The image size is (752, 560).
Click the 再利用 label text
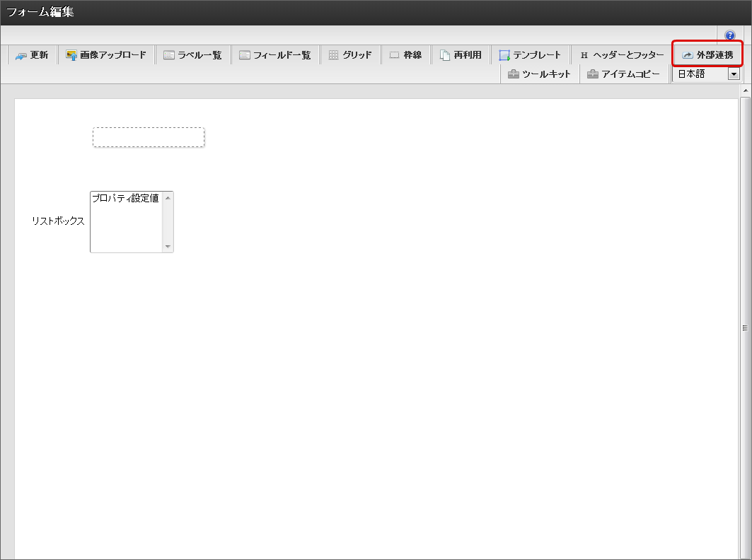pos(468,55)
